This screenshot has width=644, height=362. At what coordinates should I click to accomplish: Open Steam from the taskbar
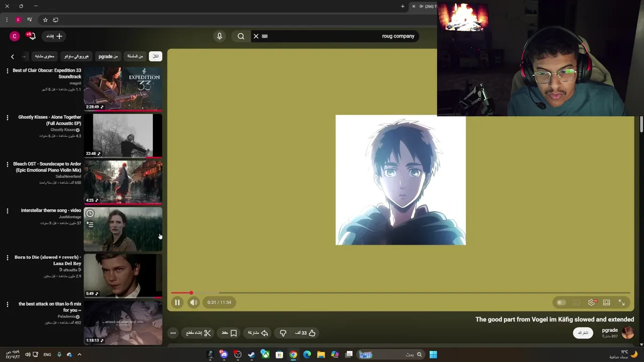pyautogui.click(x=252, y=354)
